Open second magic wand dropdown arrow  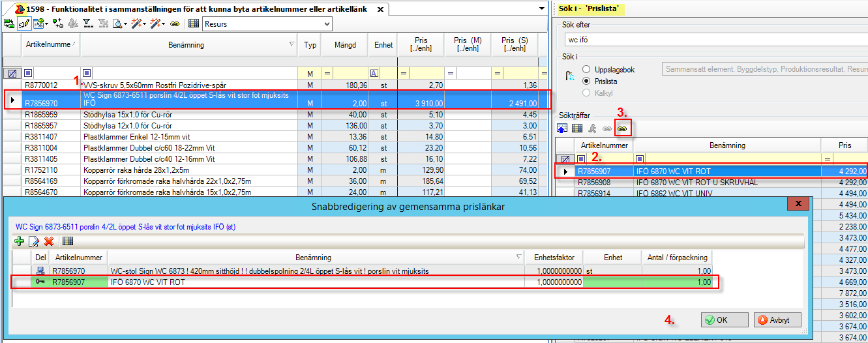(x=164, y=25)
